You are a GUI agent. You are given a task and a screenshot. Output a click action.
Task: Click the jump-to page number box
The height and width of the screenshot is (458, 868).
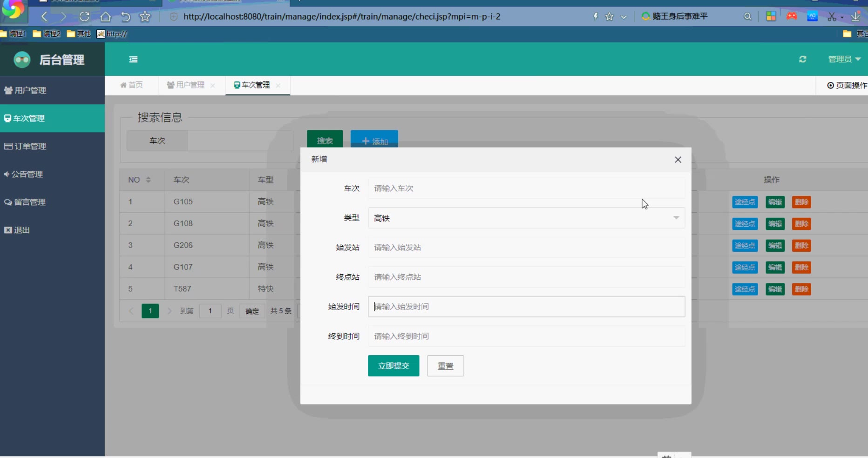pyautogui.click(x=210, y=311)
